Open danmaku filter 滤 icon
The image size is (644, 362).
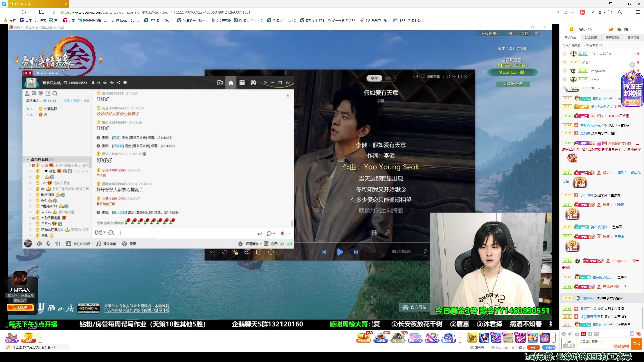click(x=632, y=334)
